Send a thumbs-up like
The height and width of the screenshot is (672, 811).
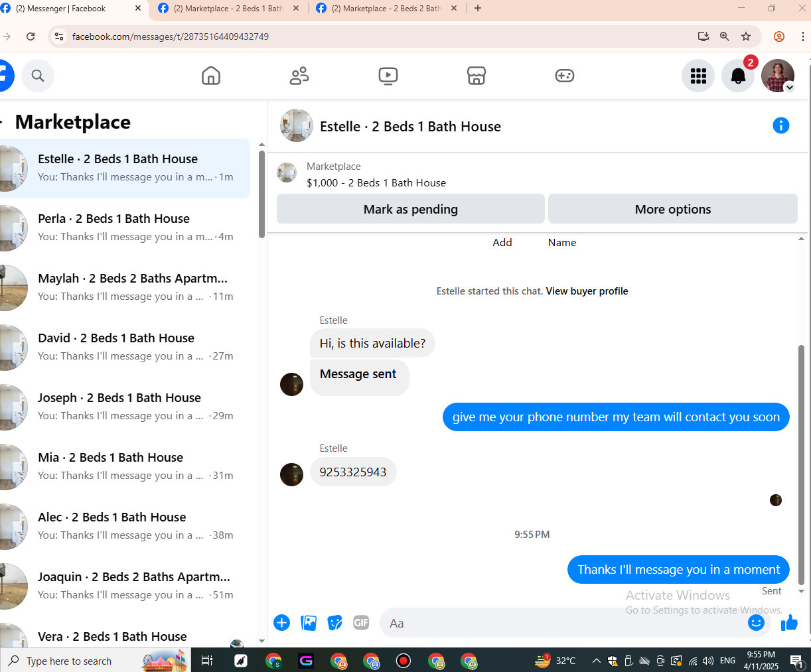point(789,622)
